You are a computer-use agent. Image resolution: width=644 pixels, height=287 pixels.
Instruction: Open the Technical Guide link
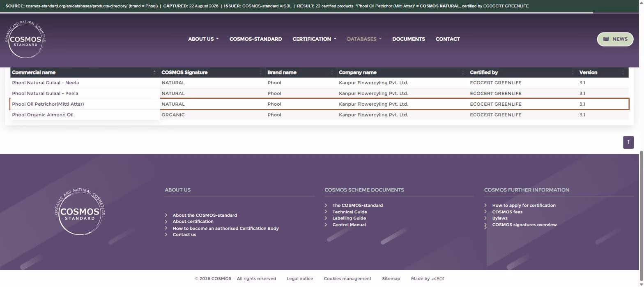click(x=350, y=212)
